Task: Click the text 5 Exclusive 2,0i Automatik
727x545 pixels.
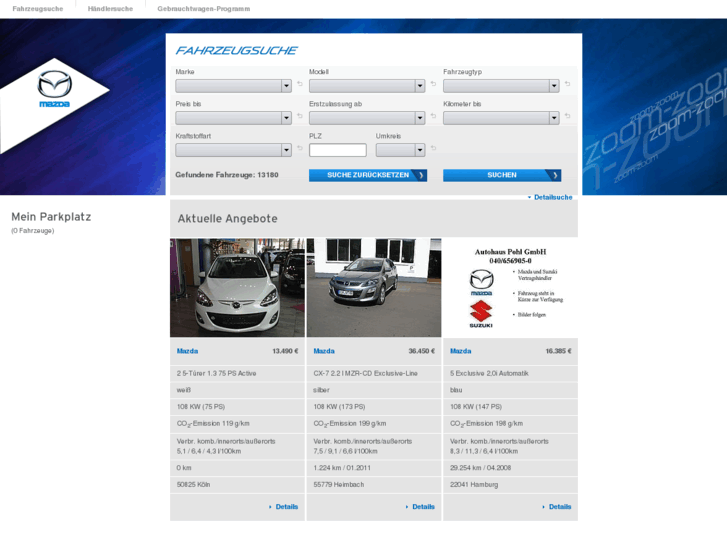Action: [489, 373]
